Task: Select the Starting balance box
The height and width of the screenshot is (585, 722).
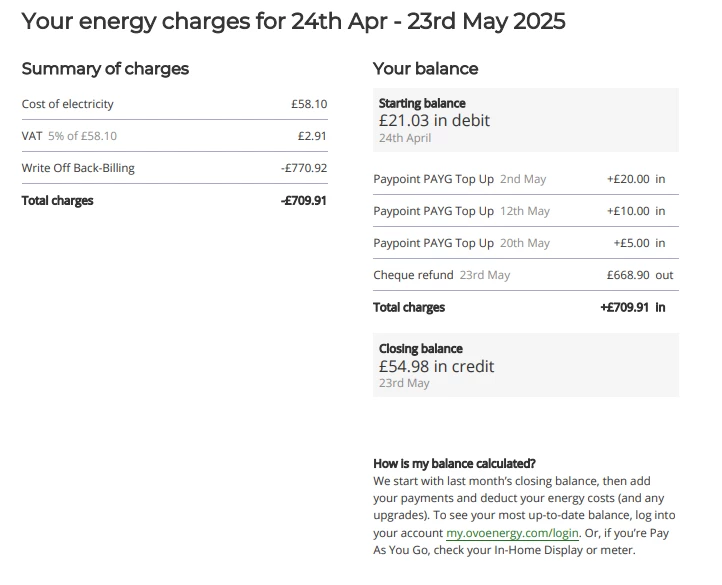Action: [525, 120]
